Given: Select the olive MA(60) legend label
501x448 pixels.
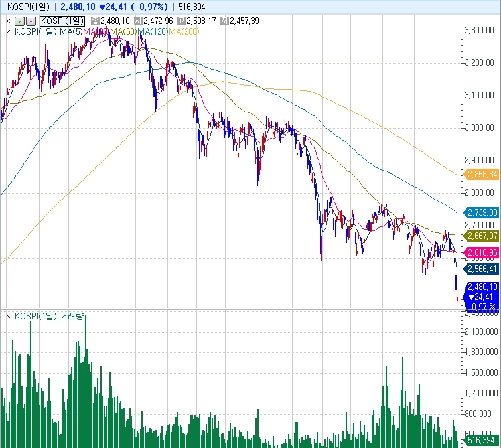Looking at the screenshot, I should (x=123, y=31).
